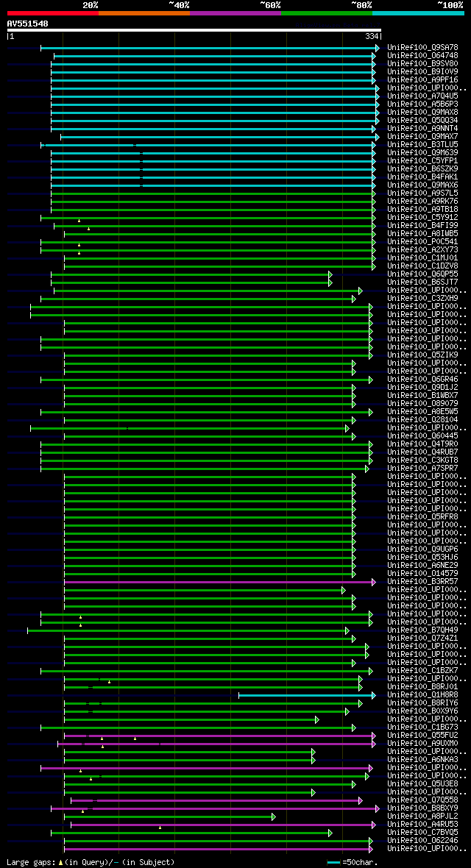The image size is (471, 868).
Task: Select the UniRef100_Q55FU2 label
Action: tap(422, 735)
